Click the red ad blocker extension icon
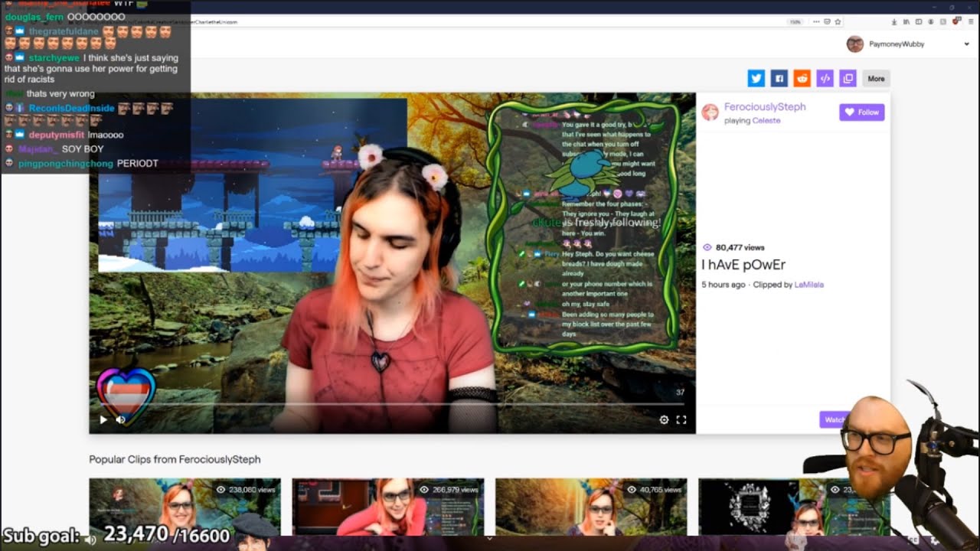Viewport: 980px width, 551px height. point(955,21)
